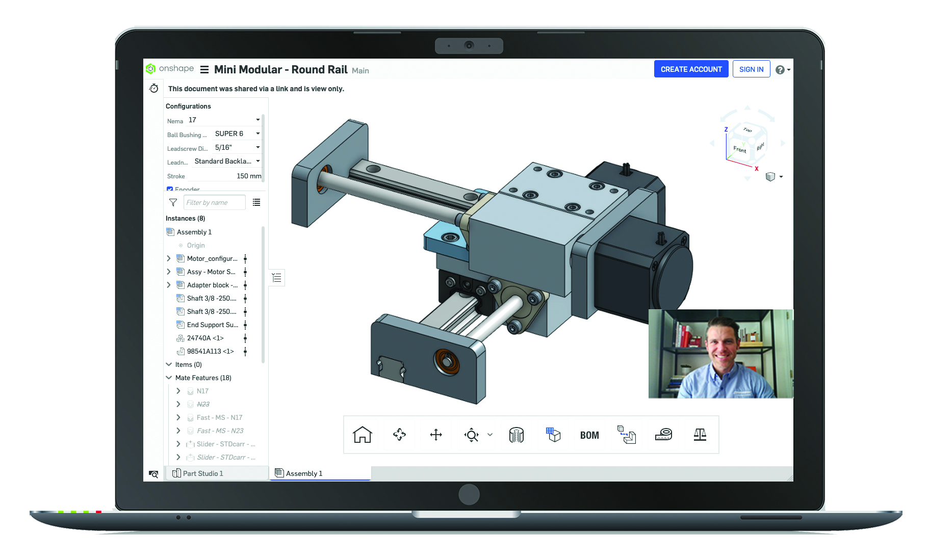Activate the Section view tool
Viewport: 928px width, 560px height.
pyautogui.click(x=517, y=435)
